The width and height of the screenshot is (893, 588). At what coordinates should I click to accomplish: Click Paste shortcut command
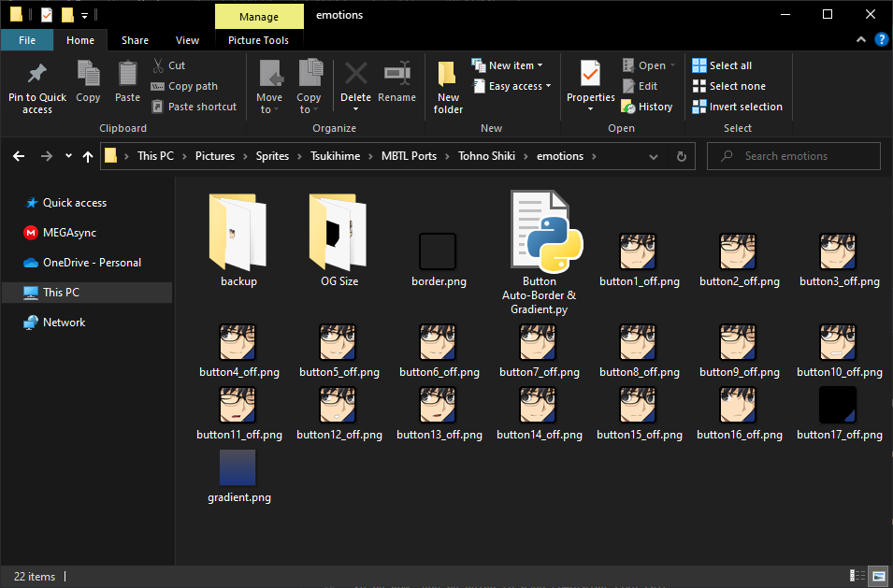tap(194, 107)
